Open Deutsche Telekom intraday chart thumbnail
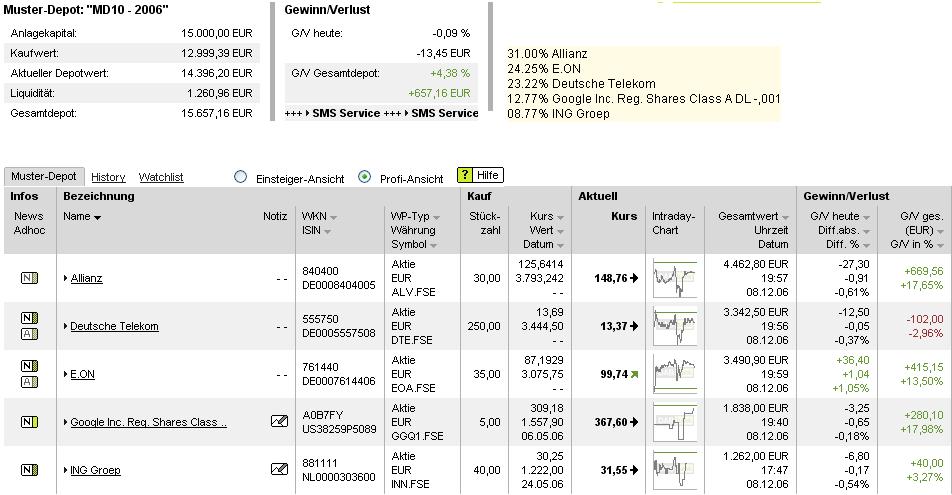 point(675,326)
